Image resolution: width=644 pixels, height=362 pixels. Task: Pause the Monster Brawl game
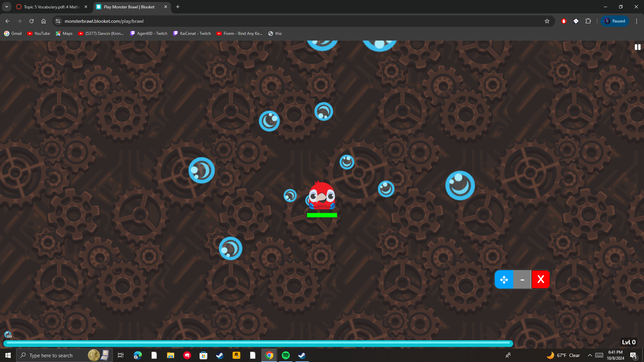[x=637, y=47]
